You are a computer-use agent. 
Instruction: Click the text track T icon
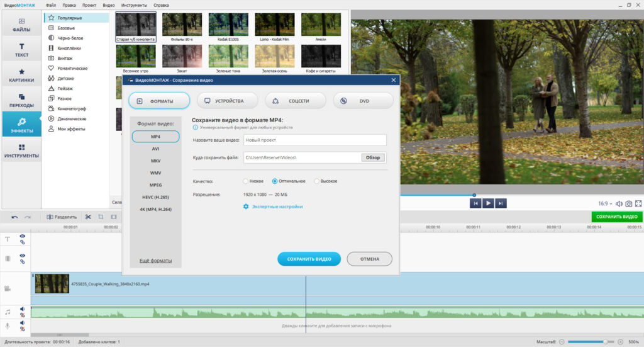8,239
